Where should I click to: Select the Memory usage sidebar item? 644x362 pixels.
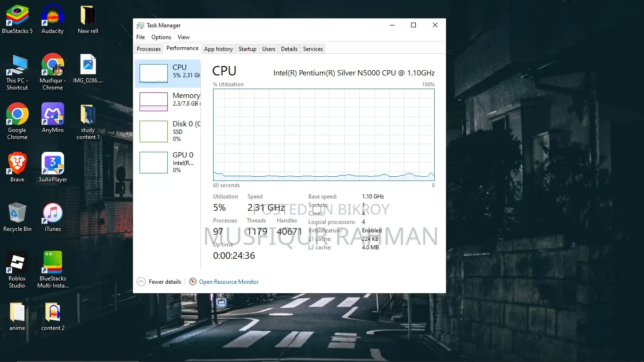(168, 101)
